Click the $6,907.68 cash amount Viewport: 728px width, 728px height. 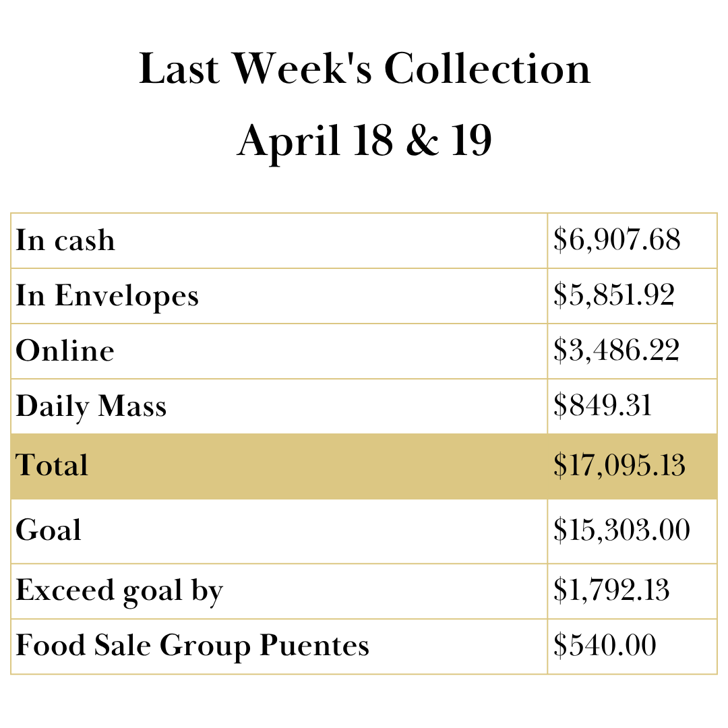coord(617,241)
